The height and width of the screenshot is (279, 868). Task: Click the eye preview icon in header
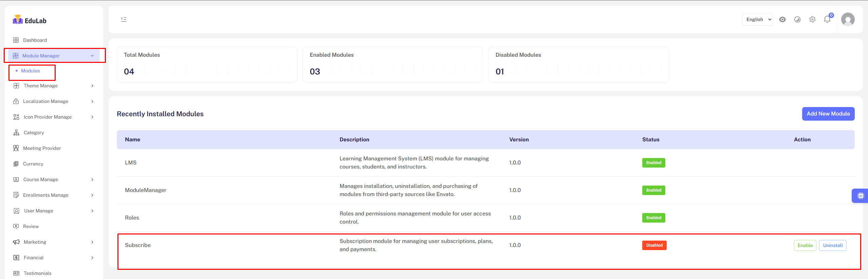point(782,19)
